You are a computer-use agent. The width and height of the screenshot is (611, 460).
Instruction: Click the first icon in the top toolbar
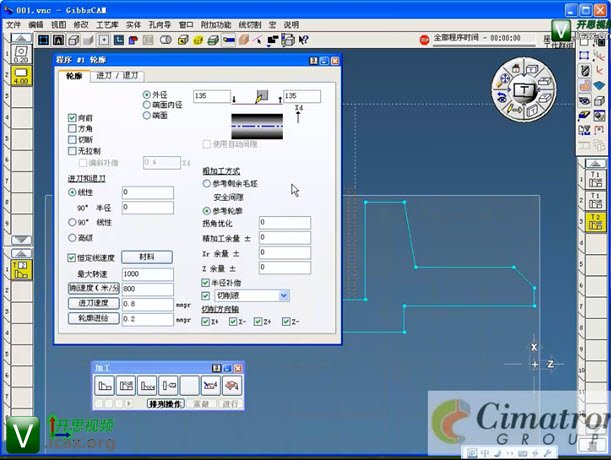coord(44,39)
